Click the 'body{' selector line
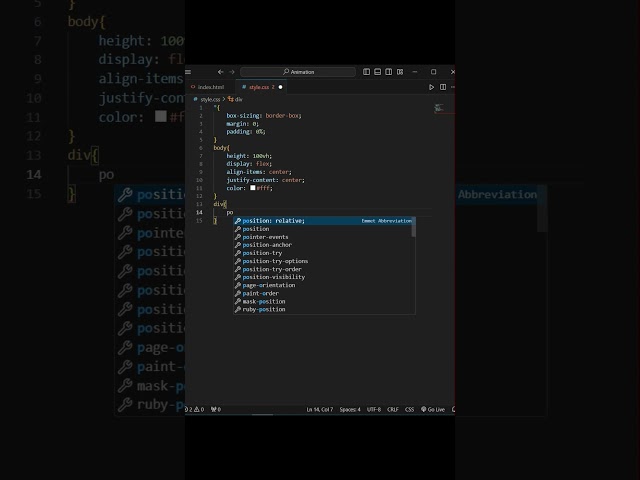The image size is (640, 480). 222,148
